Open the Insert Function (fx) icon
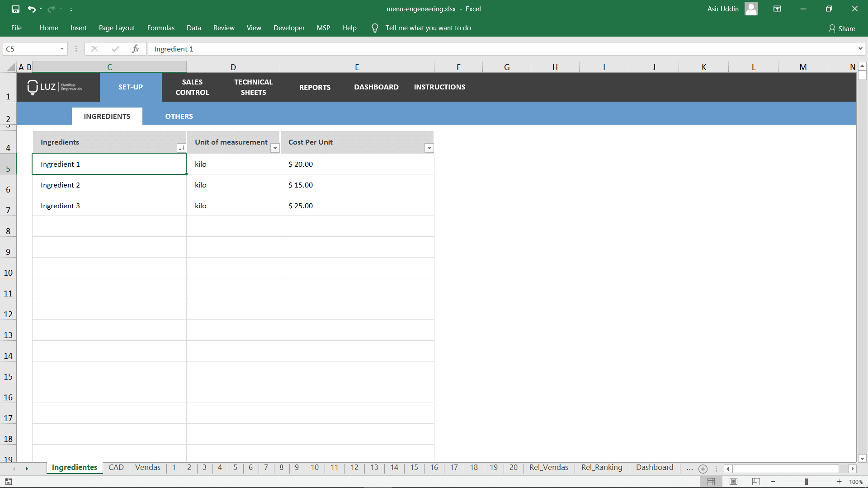868x488 pixels. pos(136,48)
